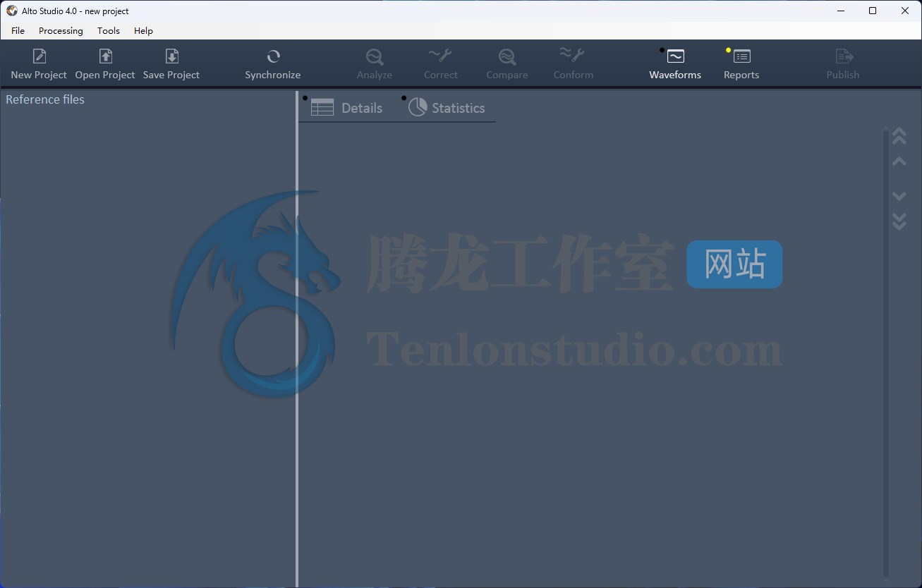The image size is (922, 588).
Task: Switch to the Details tab
Action: 347,108
